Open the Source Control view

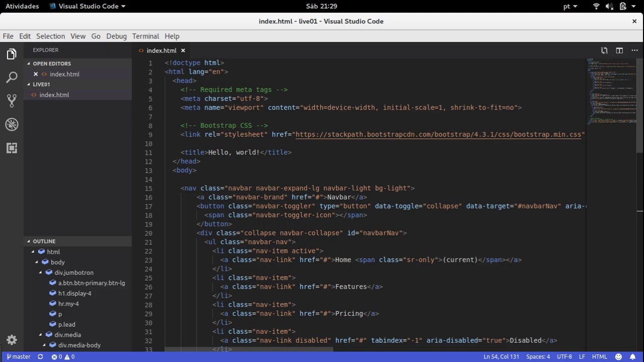12,101
